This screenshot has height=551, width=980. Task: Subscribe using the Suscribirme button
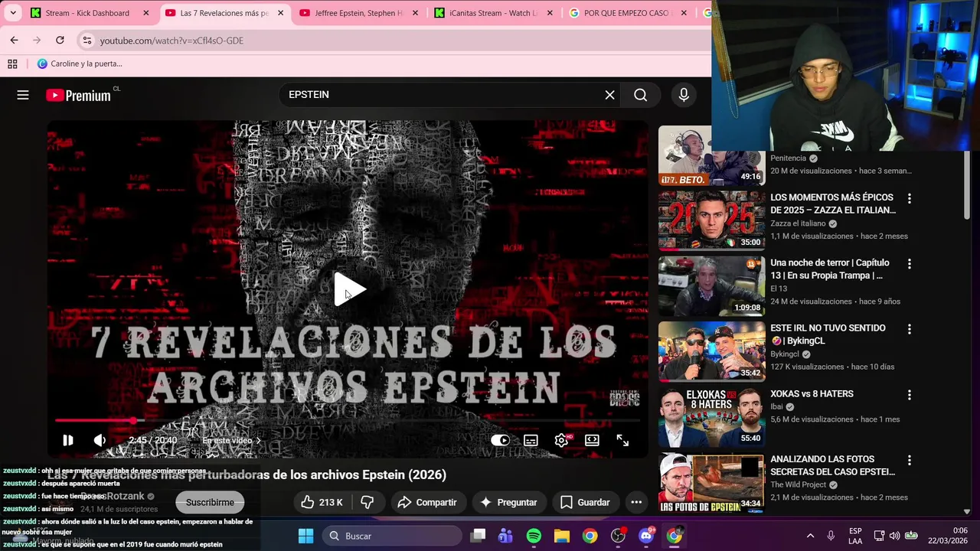(210, 503)
